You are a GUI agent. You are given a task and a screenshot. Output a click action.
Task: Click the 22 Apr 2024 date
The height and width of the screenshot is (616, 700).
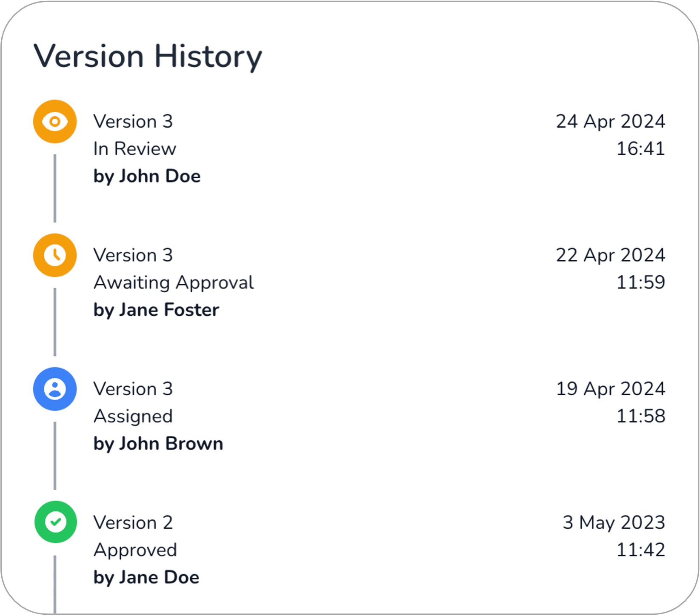[611, 255]
